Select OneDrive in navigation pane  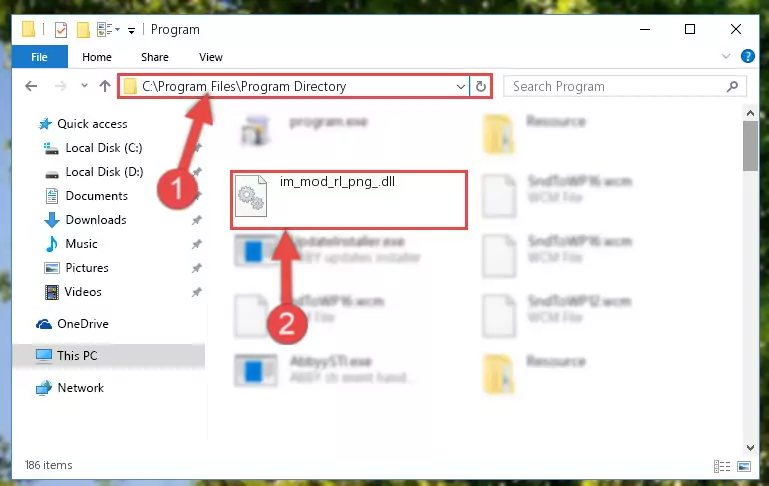(82, 324)
